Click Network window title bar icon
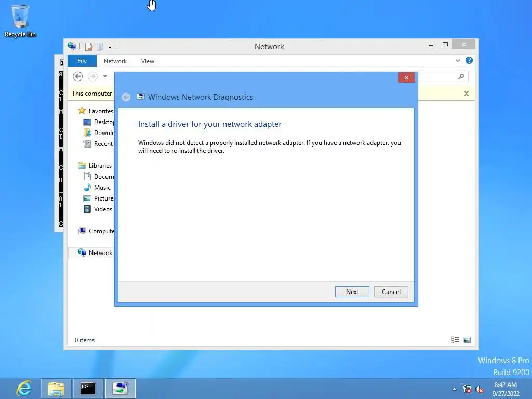This screenshot has width=532, height=399. click(x=72, y=46)
